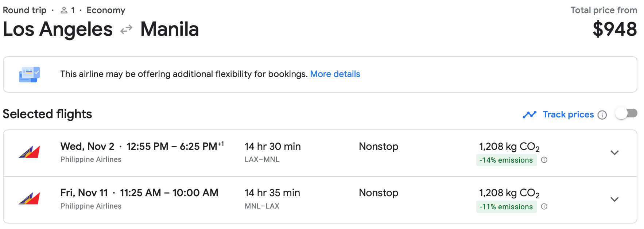Viewport: 644px width, 229px height.
Task: Click the Los Angeles origin heading
Action: 58,29
